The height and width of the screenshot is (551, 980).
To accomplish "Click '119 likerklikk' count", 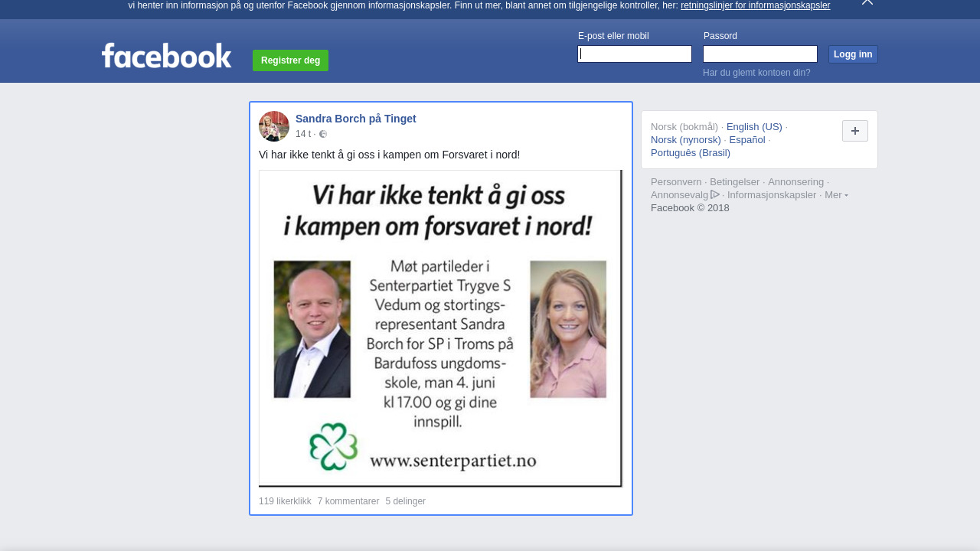I will [285, 501].
